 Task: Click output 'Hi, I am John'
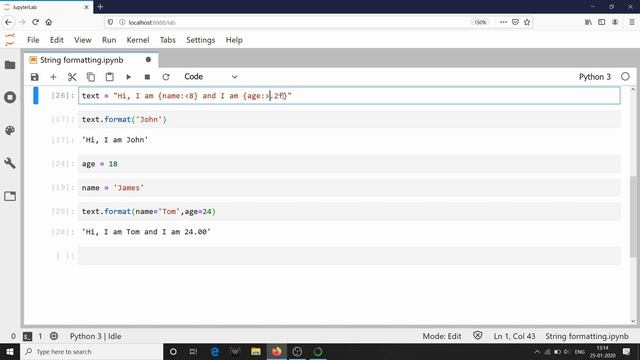(x=115, y=140)
